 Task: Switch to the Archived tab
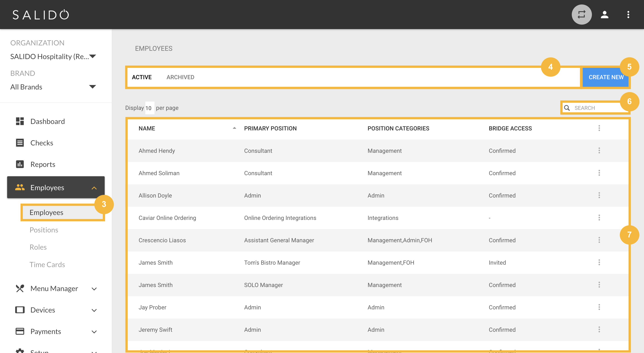tap(180, 77)
